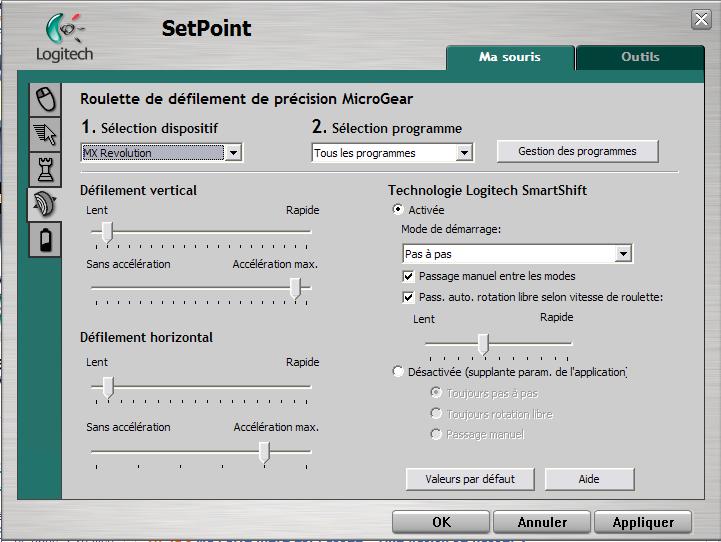This screenshot has width=721, height=542.
Task: Click the Annuler button
Action: (x=542, y=522)
